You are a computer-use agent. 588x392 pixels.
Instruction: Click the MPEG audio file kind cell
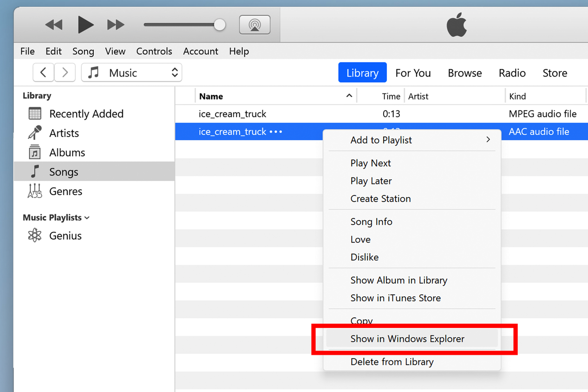[x=542, y=114]
